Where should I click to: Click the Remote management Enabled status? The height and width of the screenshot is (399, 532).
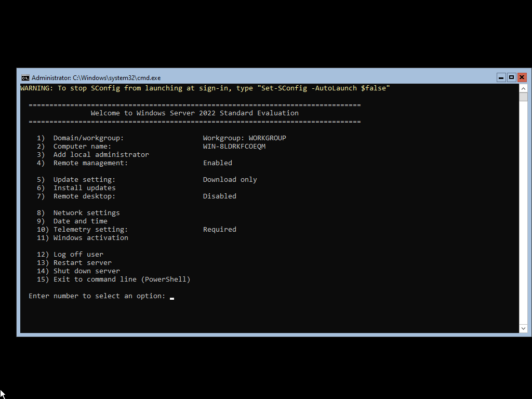tap(217, 163)
